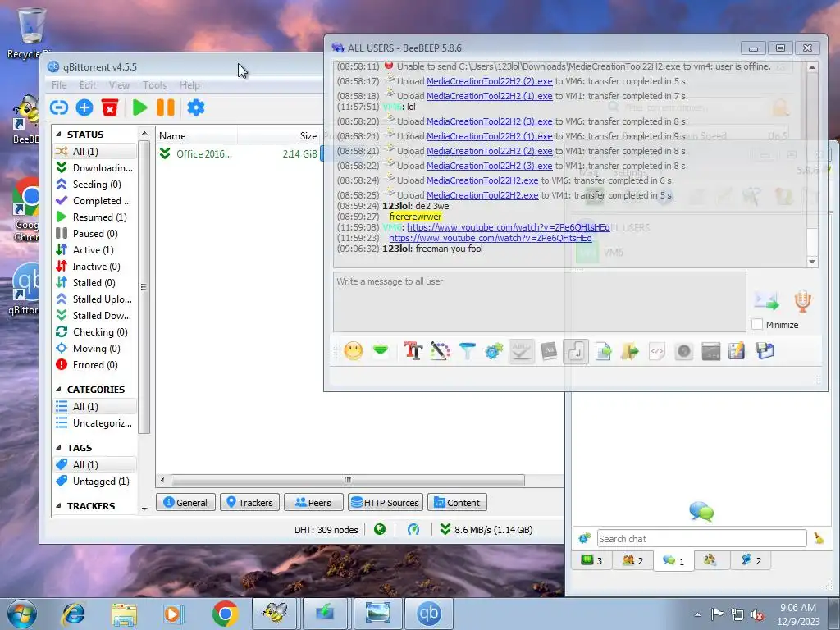Click the Search chat field
The image size is (840, 630).
pyautogui.click(x=701, y=538)
